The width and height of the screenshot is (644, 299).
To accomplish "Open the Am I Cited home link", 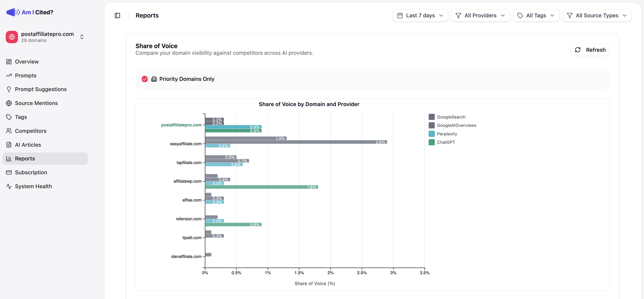I will click(x=30, y=12).
